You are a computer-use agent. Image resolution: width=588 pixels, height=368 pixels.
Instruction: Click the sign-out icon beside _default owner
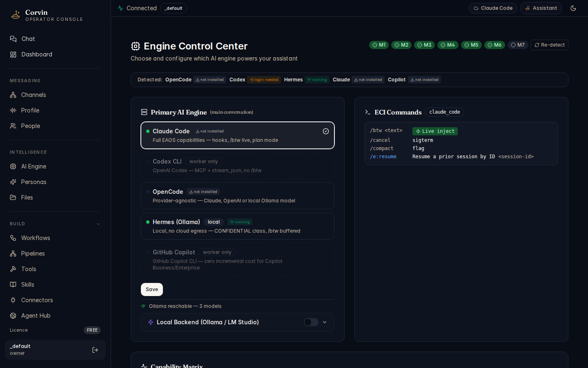point(95,350)
